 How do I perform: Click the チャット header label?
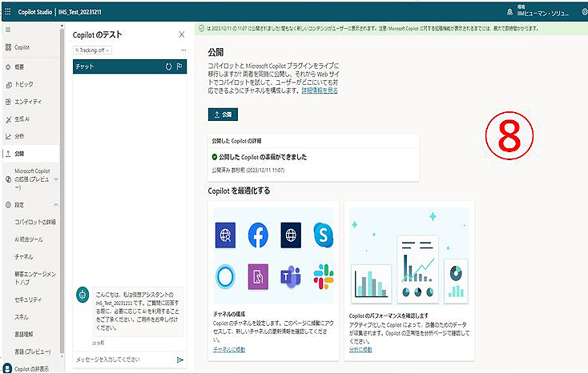84,66
